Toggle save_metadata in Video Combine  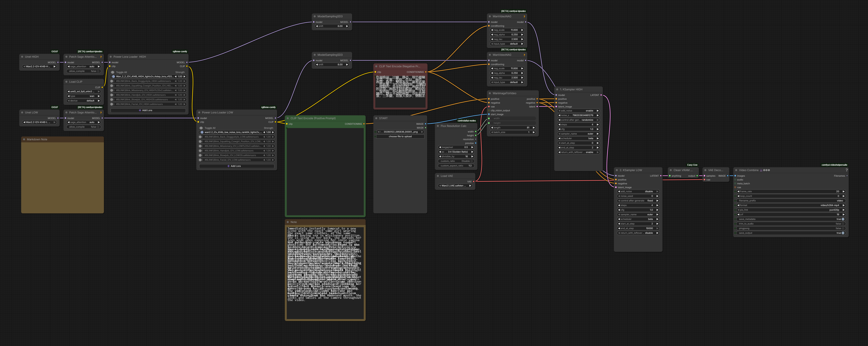tap(791, 219)
